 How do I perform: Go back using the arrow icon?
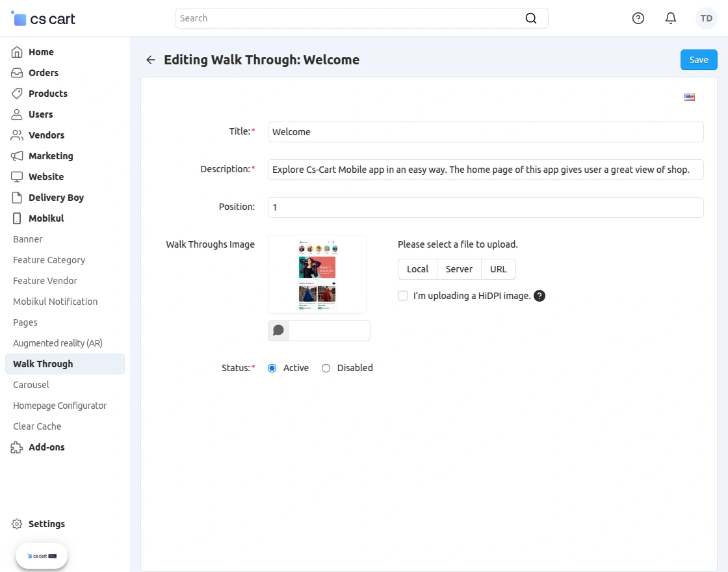coord(150,60)
